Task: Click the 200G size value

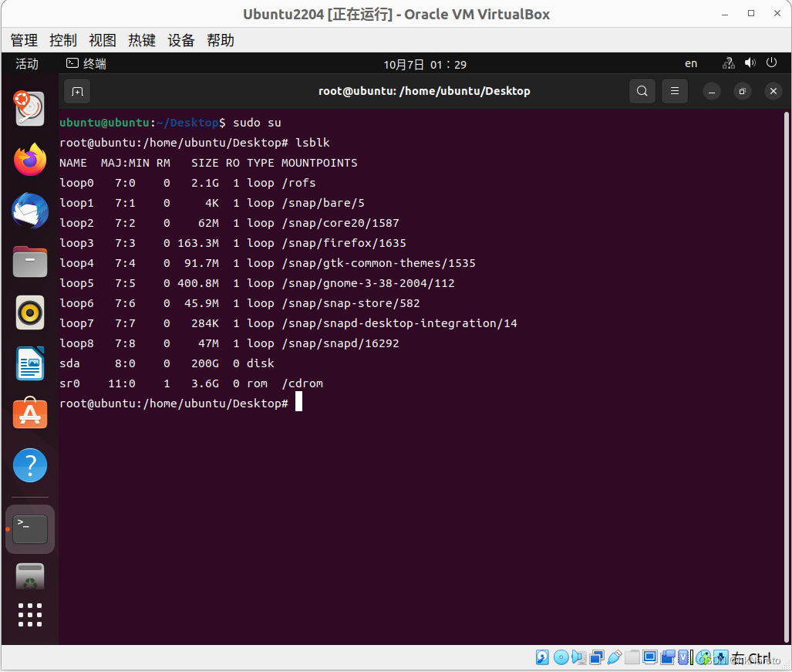Action: pos(204,363)
